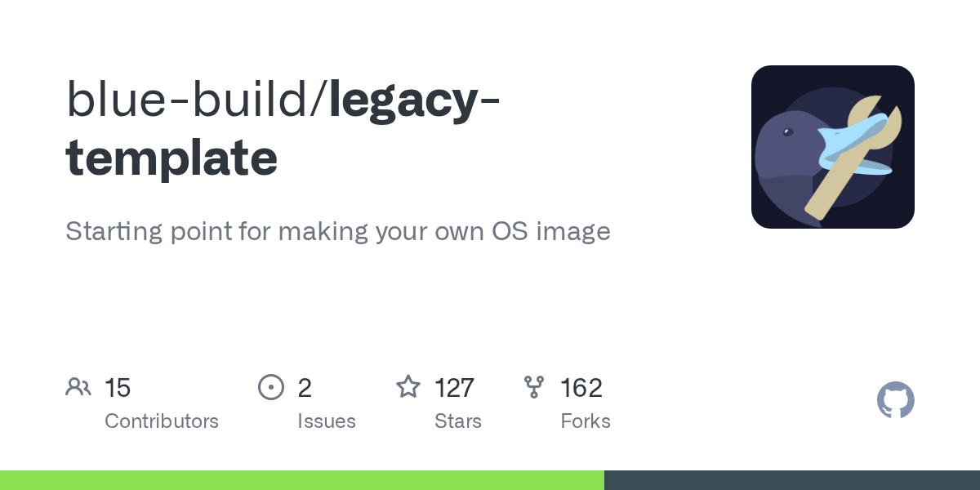Open the Forks label
This screenshot has height=490, width=980.
(586, 421)
